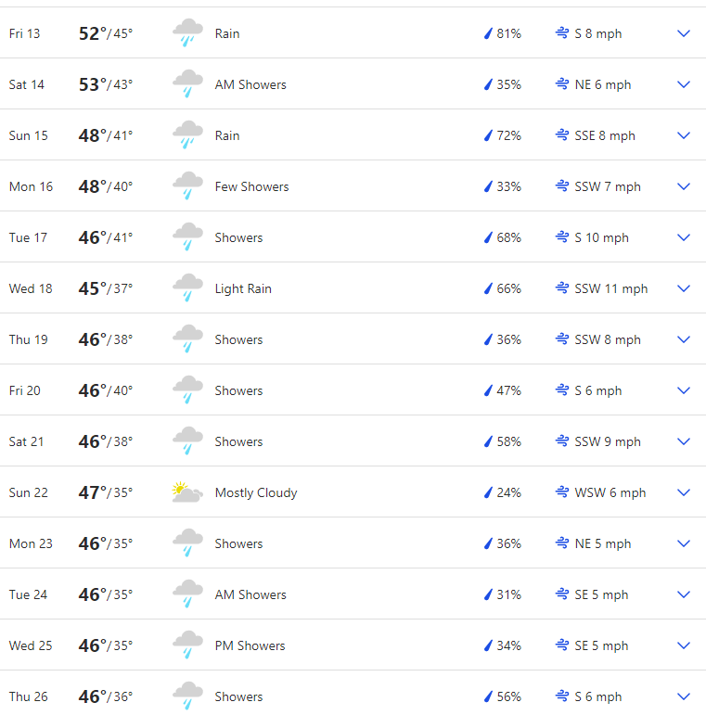This screenshot has height=728, width=706.
Task: Click the raindrop icon next to 58%
Action: (x=488, y=441)
